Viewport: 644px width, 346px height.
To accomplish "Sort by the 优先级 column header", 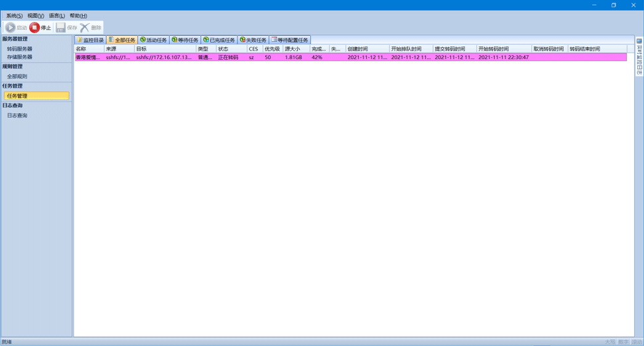I will coord(272,48).
